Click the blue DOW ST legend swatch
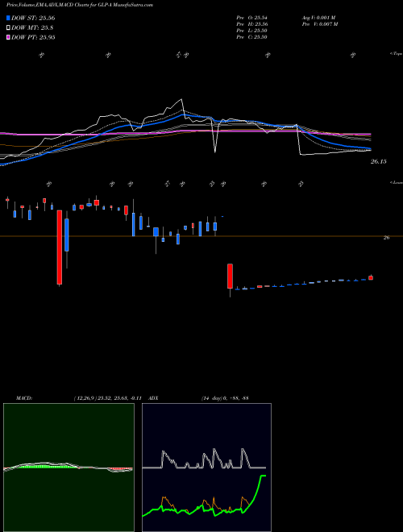403x532 pixels. pos(8,18)
